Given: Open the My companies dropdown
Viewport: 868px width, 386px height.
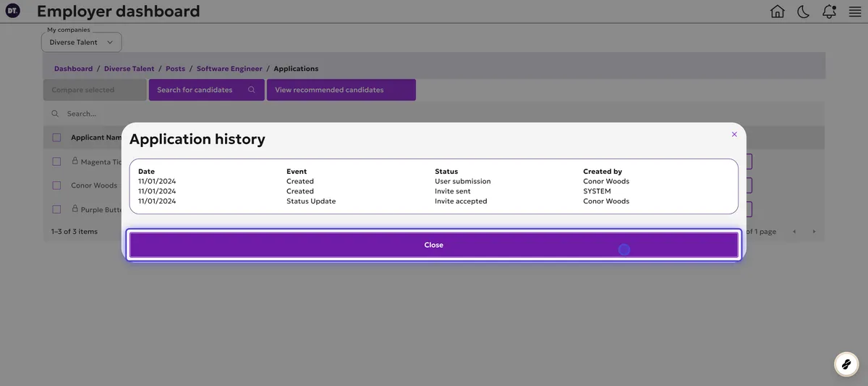Looking at the screenshot, I should 81,42.
